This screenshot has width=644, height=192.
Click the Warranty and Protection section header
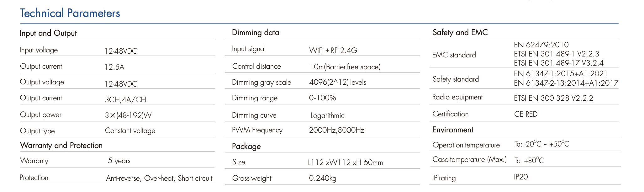(61, 146)
